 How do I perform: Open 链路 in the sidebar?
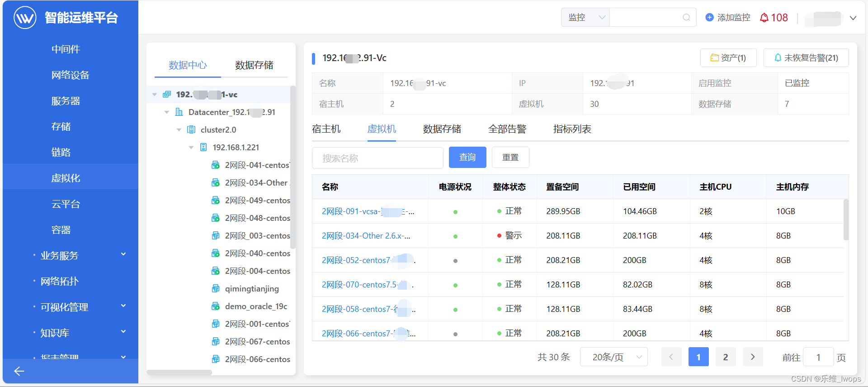pos(61,152)
